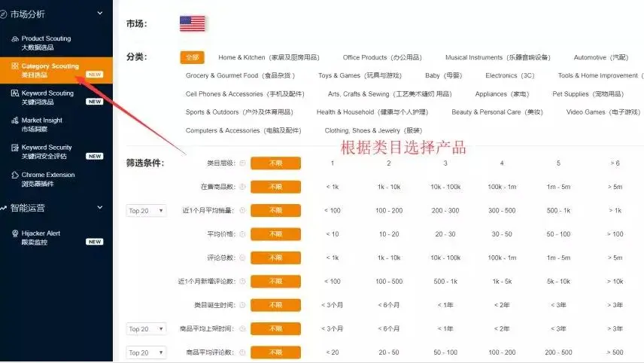644x363 pixels.
Task: Select '< 1k' for 在售商品数
Action: pos(332,187)
